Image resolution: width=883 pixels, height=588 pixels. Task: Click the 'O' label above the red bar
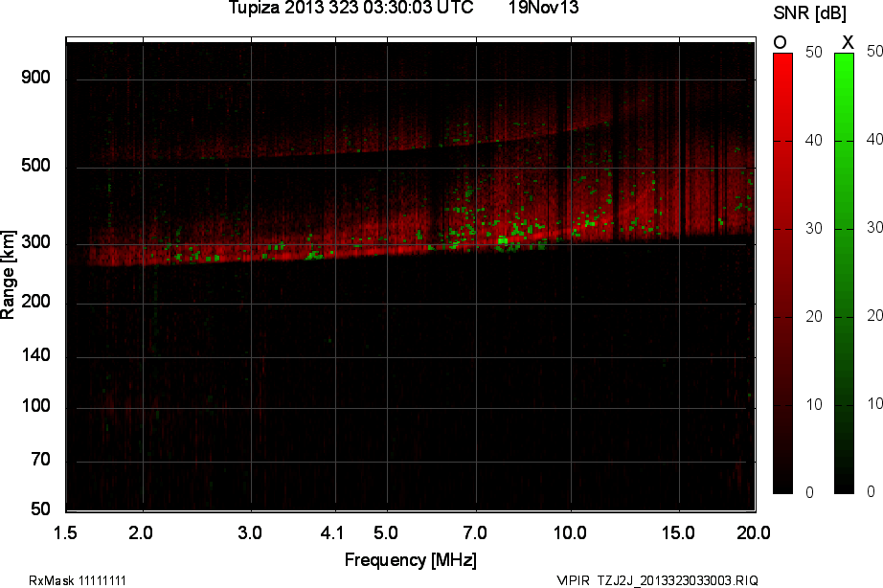point(780,42)
